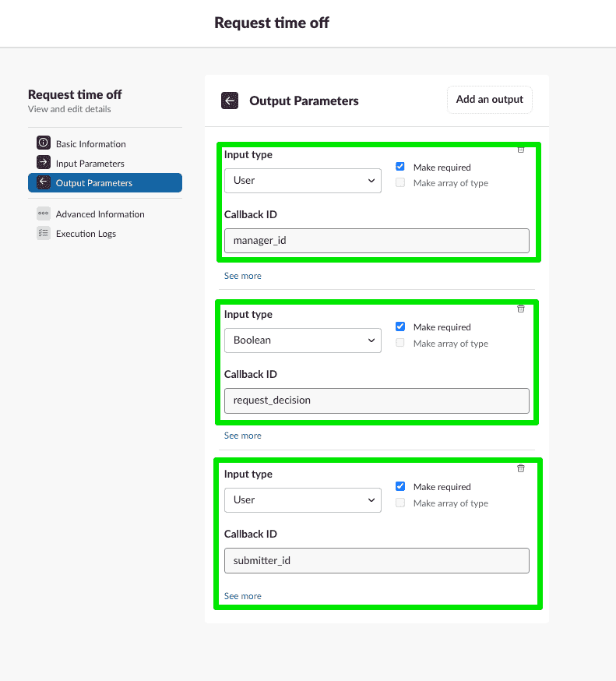Click the Add an output button
The height and width of the screenshot is (681, 616).
489,99
